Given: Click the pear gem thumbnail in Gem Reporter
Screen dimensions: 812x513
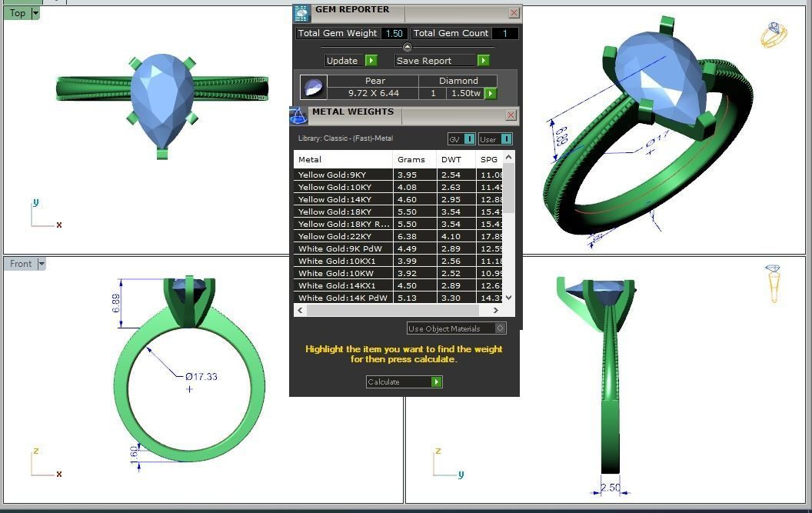Looking at the screenshot, I should pyautogui.click(x=313, y=87).
